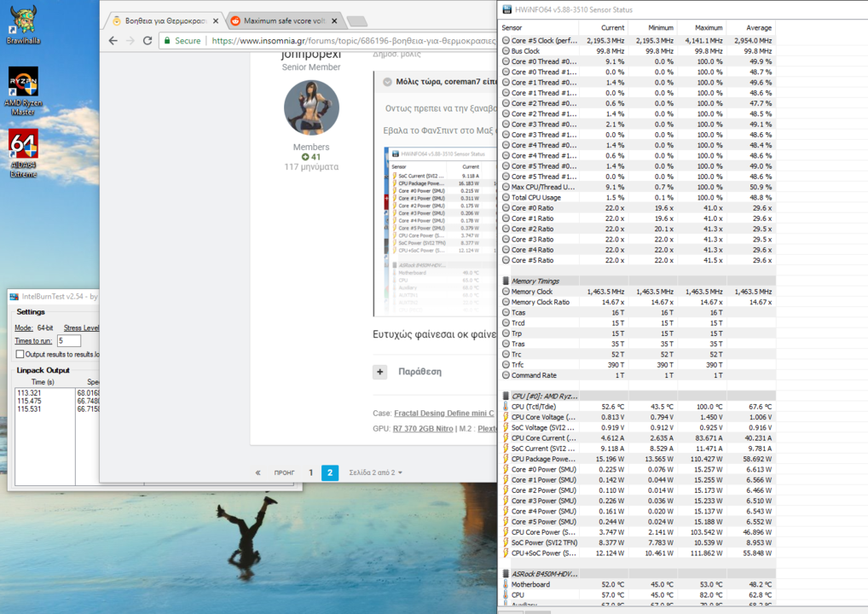This screenshot has height=614, width=868.
Task: Click the Core #0 Ratio row icon
Action: (x=506, y=208)
